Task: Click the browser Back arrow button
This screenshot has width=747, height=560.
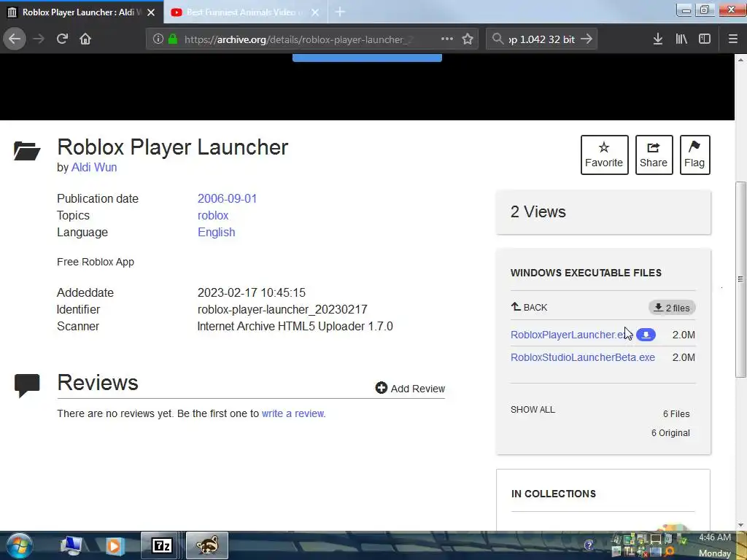Action: pyautogui.click(x=15, y=39)
